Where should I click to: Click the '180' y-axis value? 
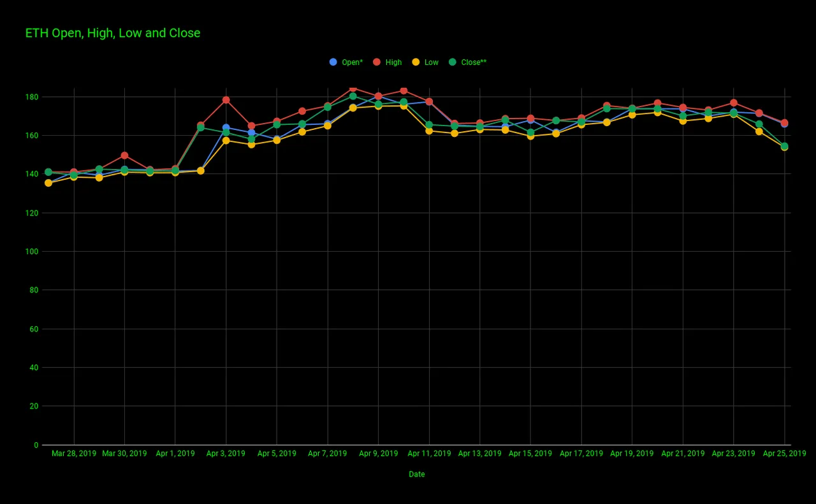click(x=32, y=97)
